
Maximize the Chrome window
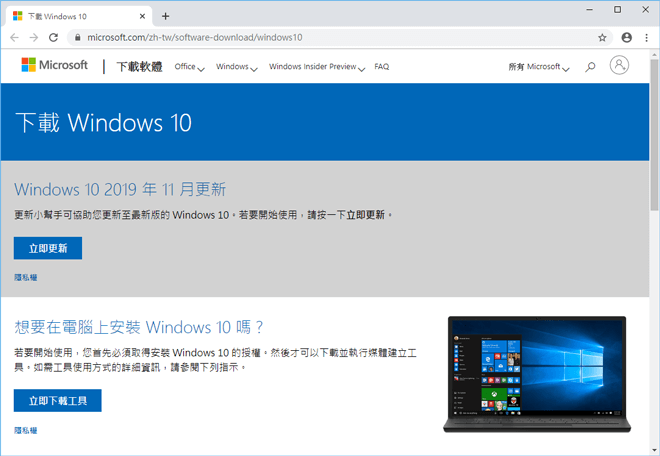click(617, 9)
